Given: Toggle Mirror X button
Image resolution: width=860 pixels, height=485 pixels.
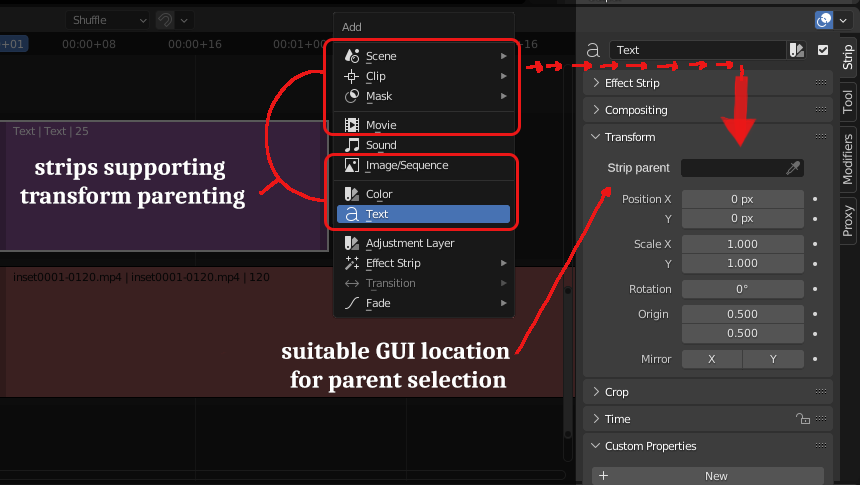Looking at the screenshot, I should pos(712,359).
